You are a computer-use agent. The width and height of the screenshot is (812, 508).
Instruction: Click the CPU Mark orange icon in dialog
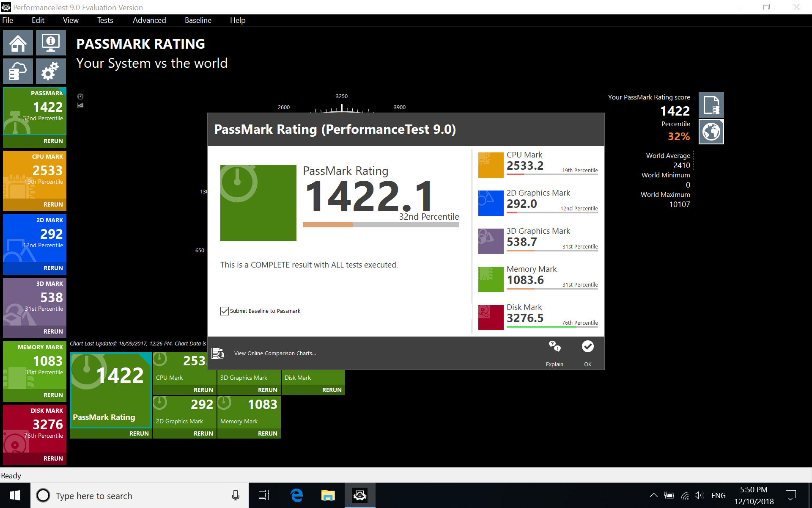491,165
